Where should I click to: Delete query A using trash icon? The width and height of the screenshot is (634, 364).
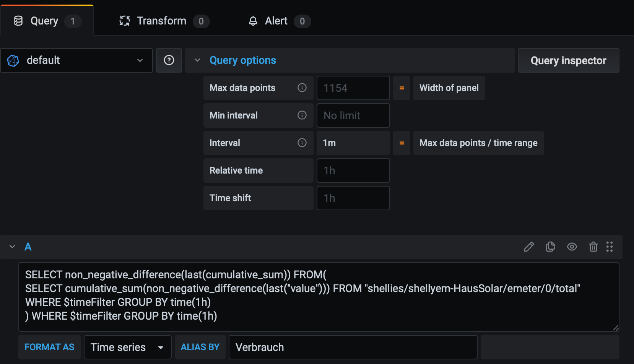click(x=593, y=247)
